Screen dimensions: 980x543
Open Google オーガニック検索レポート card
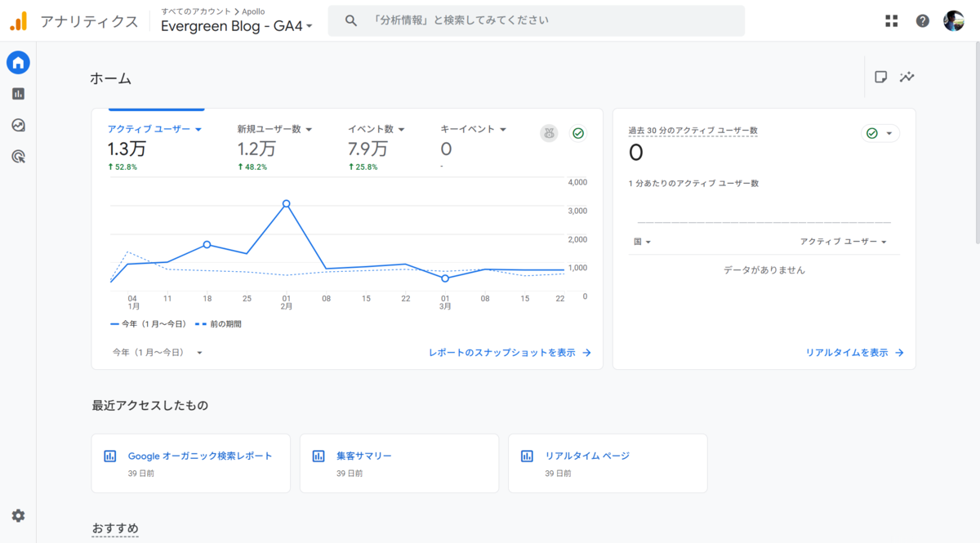(x=190, y=463)
